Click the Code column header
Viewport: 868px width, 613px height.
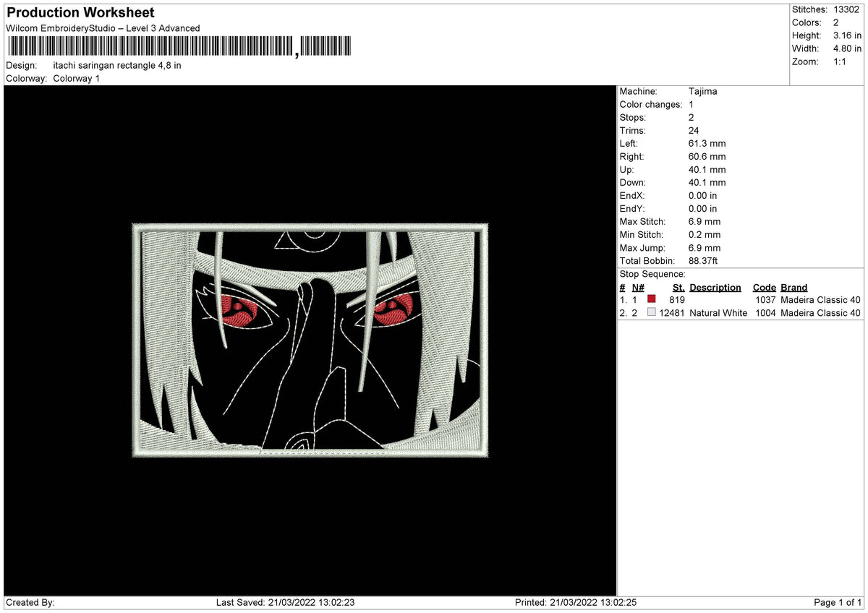coord(765,287)
